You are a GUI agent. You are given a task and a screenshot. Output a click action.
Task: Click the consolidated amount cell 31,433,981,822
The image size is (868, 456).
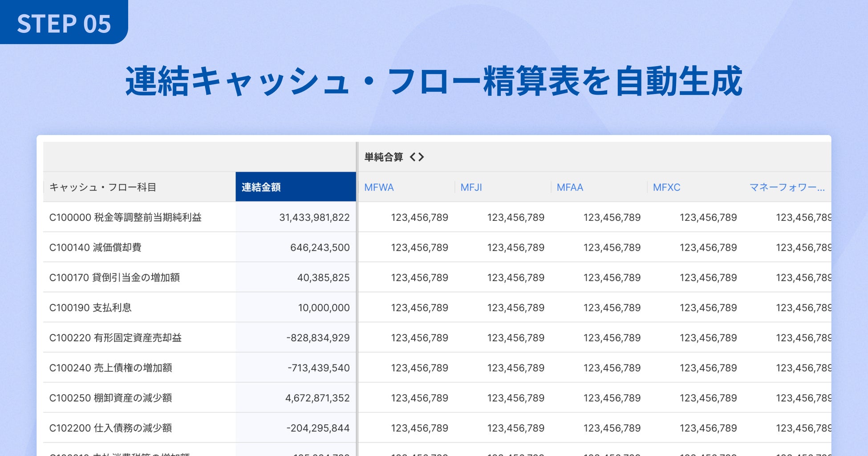pyautogui.click(x=314, y=217)
